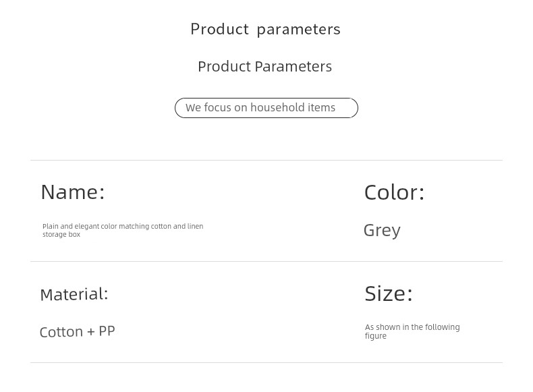Screen dimensions: 533x392
Task: Click the 'PP' text in material value
Action: 107,331
